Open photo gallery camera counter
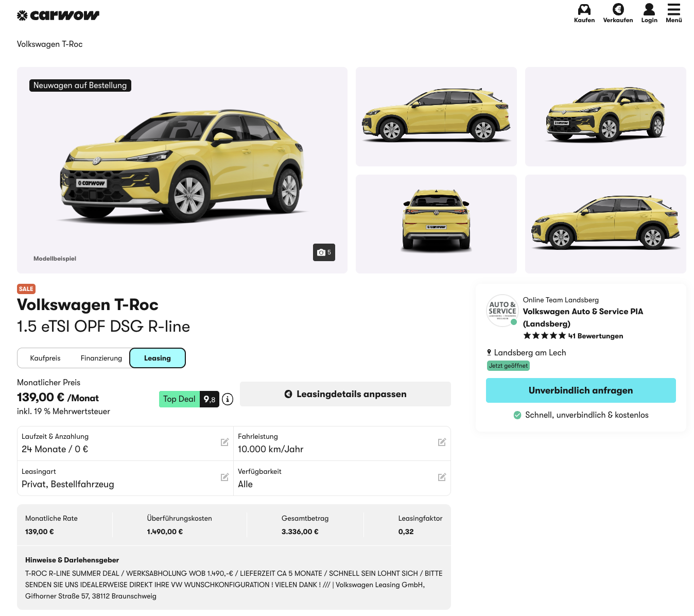694x616 pixels. tap(324, 252)
